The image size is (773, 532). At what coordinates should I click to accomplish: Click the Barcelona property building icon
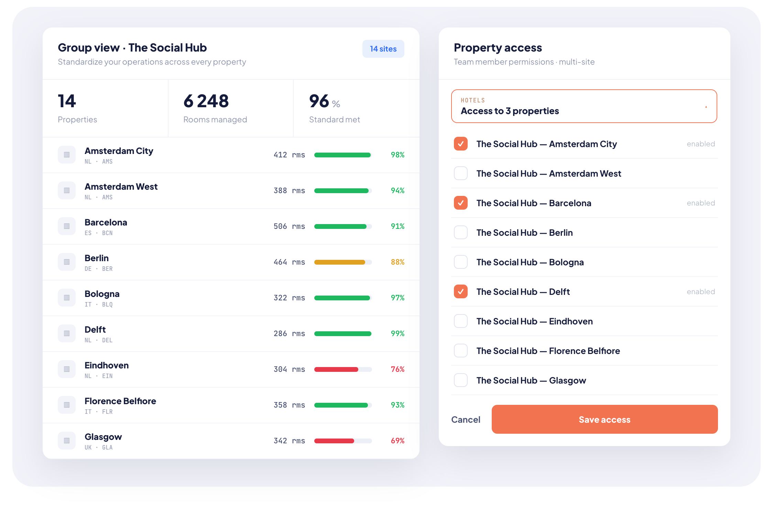[x=67, y=226]
